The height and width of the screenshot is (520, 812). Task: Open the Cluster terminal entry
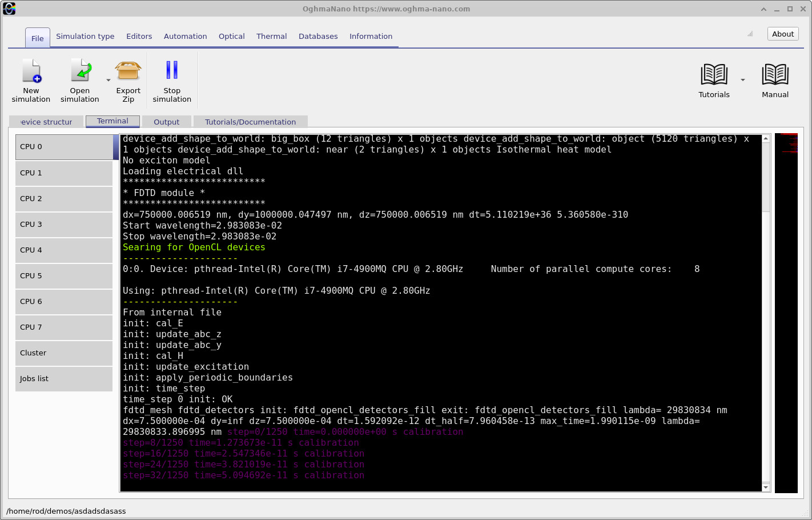tap(64, 353)
